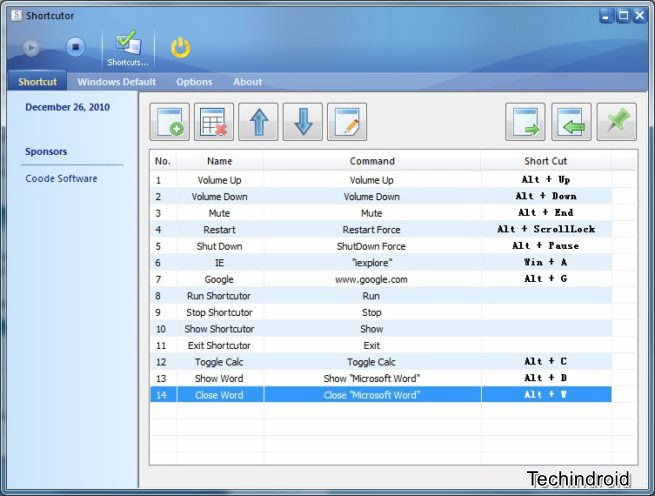
Task: Switch to the Shortcut tab
Action: pos(37,82)
